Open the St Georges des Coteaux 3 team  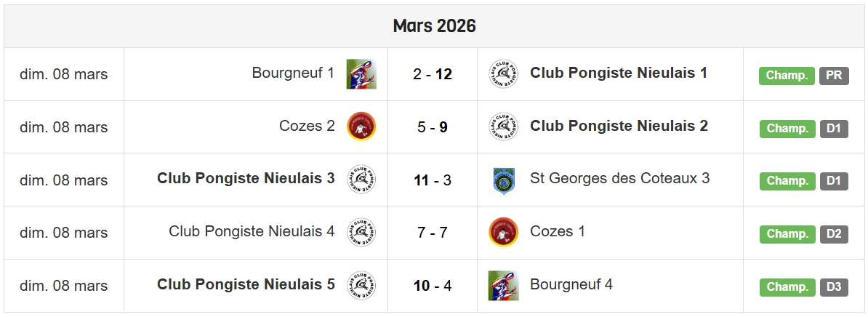click(x=619, y=178)
